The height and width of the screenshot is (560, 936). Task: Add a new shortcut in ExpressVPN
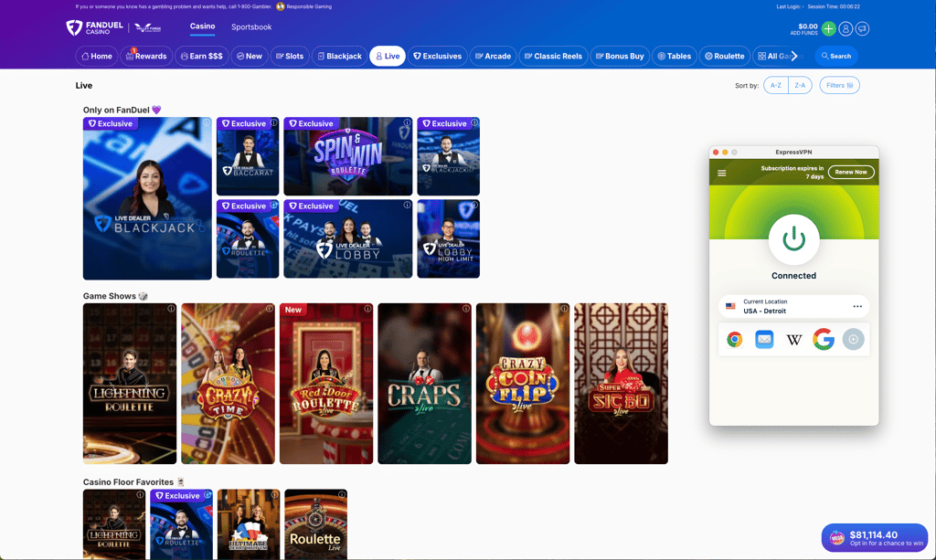click(853, 339)
